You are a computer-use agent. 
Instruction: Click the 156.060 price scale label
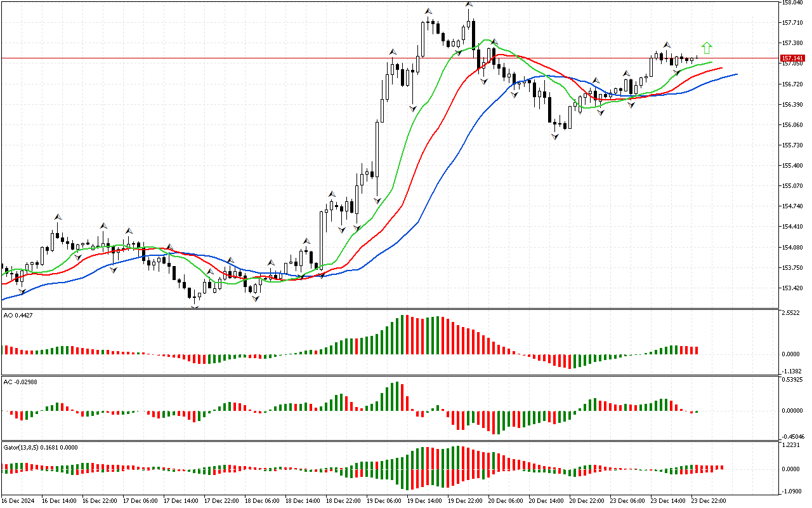pos(793,124)
